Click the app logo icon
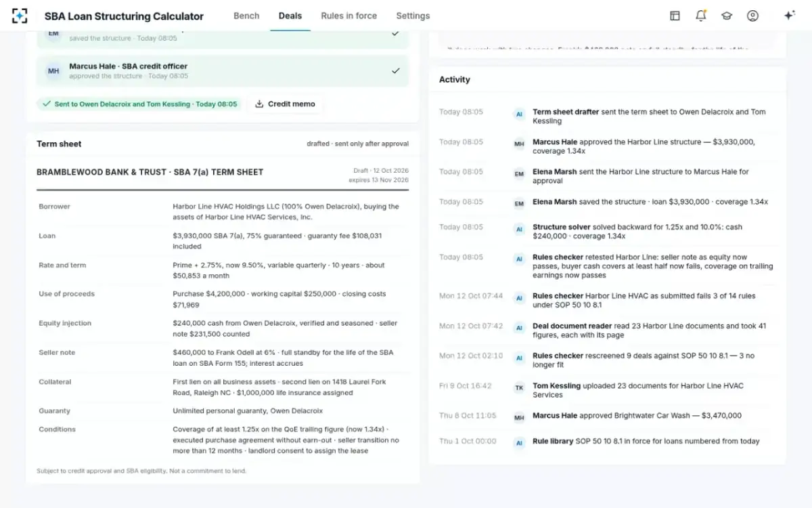The image size is (812, 508). tap(20, 16)
